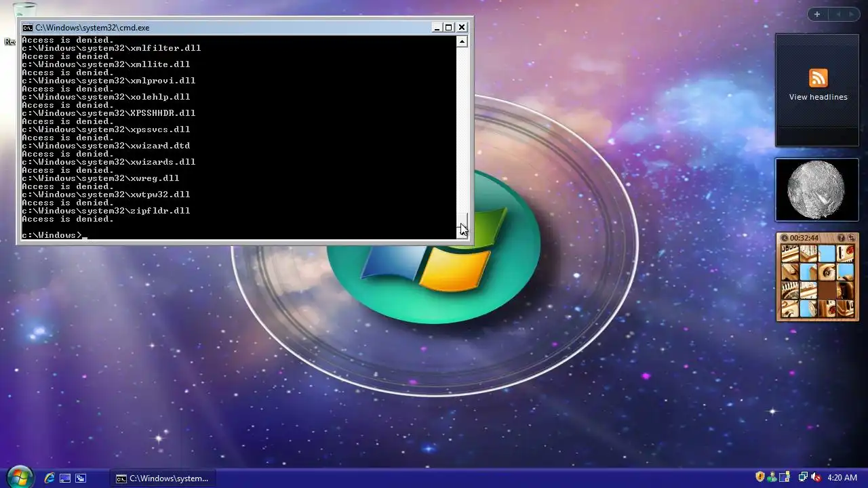The image size is (868, 488).
Task: Click the xwizards.dll line in console
Action: (x=108, y=162)
